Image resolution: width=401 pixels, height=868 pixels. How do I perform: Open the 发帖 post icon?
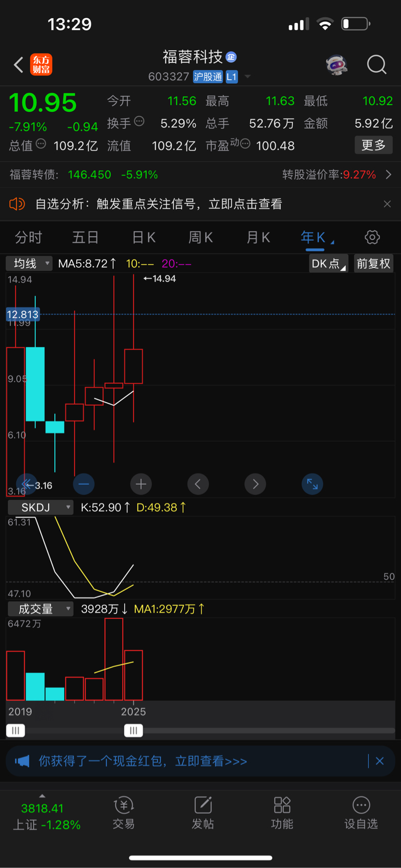(x=203, y=813)
